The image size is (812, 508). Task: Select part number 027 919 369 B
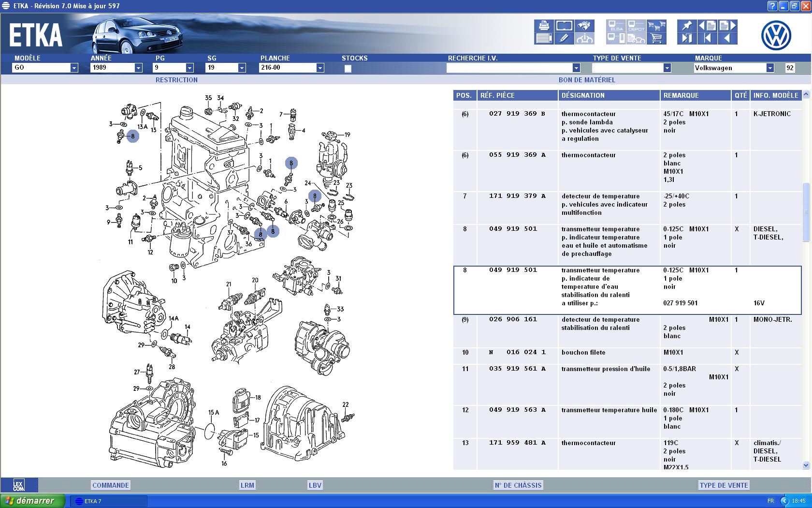pyautogui.click(x=517, y=114)
